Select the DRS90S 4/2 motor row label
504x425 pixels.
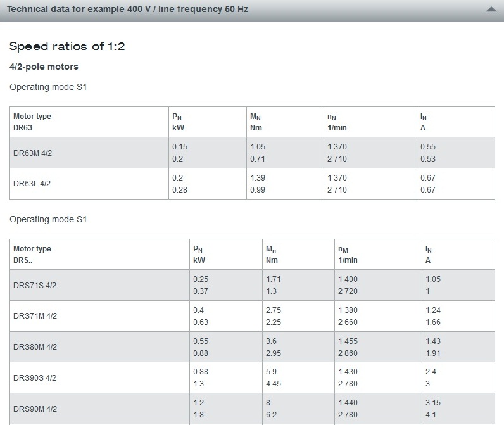point(35,378)
